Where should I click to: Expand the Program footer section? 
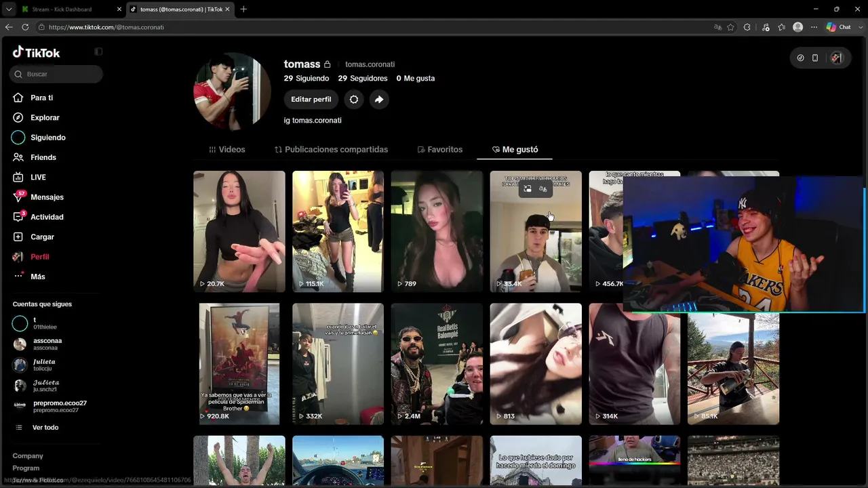[26, 468]
